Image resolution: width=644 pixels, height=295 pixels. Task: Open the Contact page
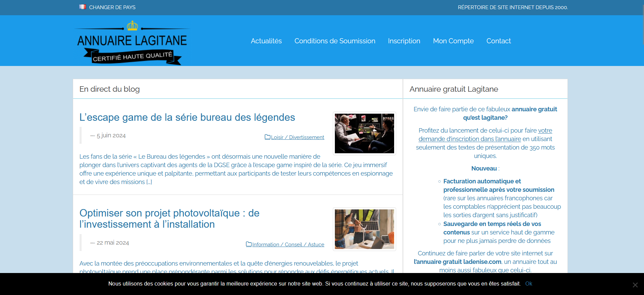(498, 41)
